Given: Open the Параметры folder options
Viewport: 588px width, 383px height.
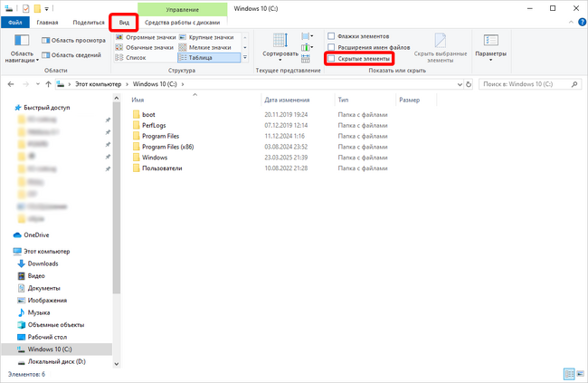Looking at the screenshot, I should [x=490, y=48].
